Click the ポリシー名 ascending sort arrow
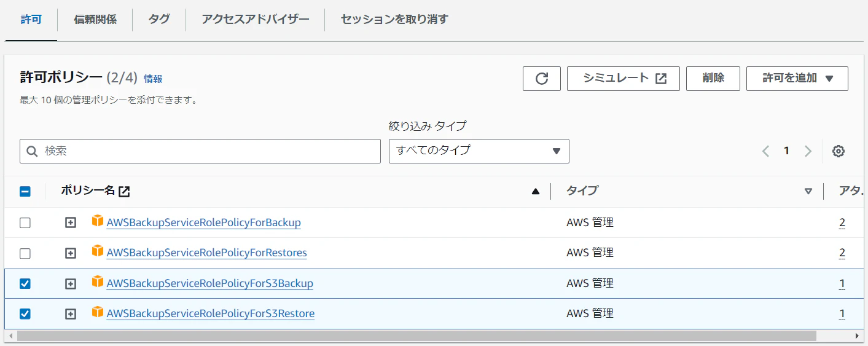Screen dimensions: 868x346 point(535,192)
